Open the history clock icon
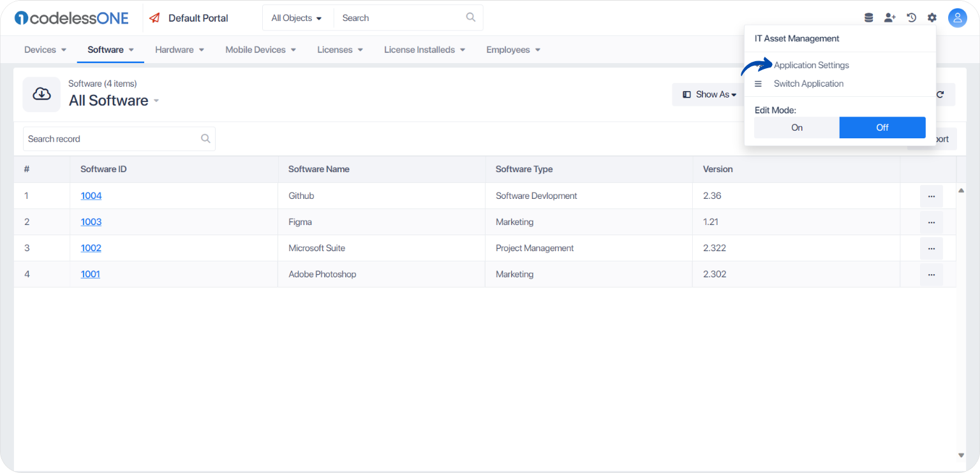 [912, 18]
